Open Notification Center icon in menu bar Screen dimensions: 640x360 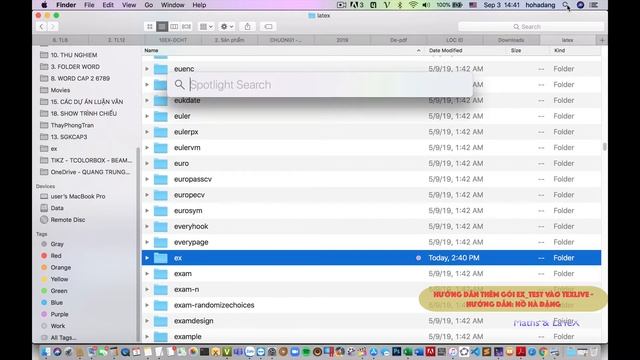tap(594, 5)
